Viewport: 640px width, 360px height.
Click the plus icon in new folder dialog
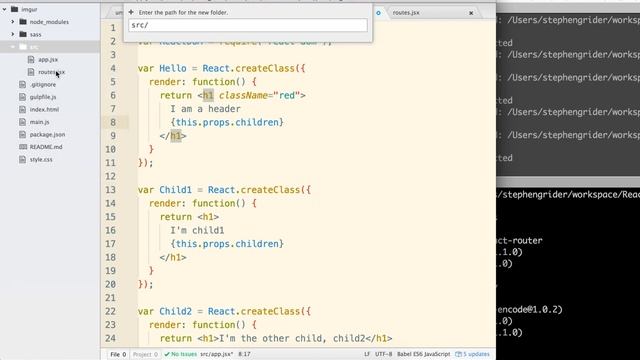tap(131, 12)
